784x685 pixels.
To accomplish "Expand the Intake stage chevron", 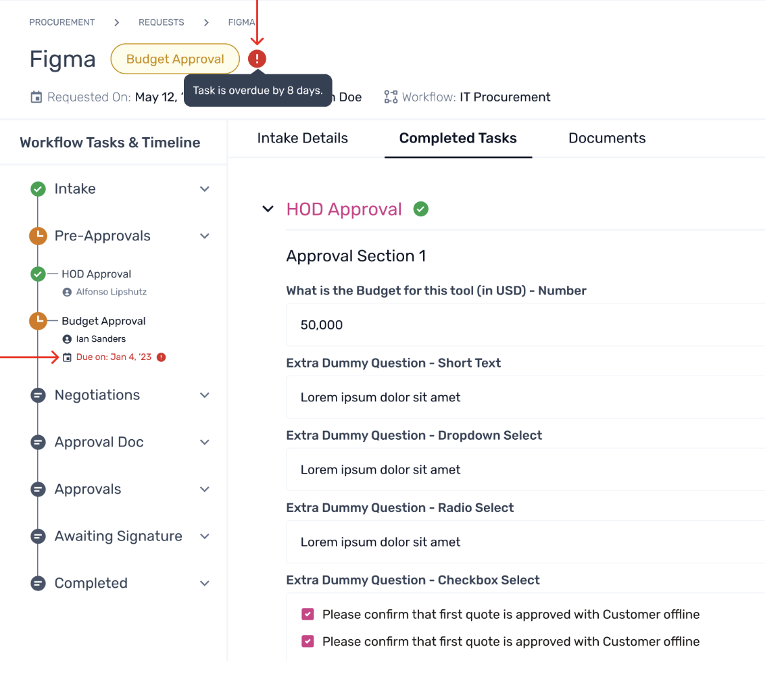I will [205, 189].
